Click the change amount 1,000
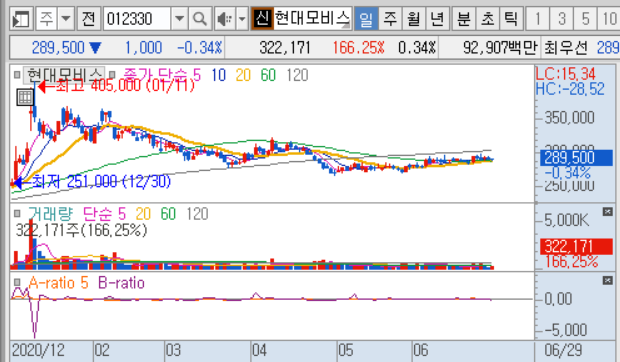 click(143, 48)
